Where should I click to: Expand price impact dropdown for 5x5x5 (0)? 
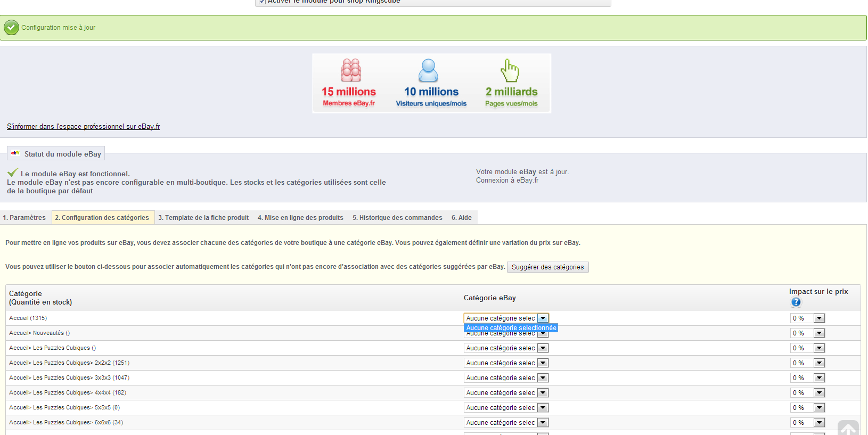tap(807, 408)
